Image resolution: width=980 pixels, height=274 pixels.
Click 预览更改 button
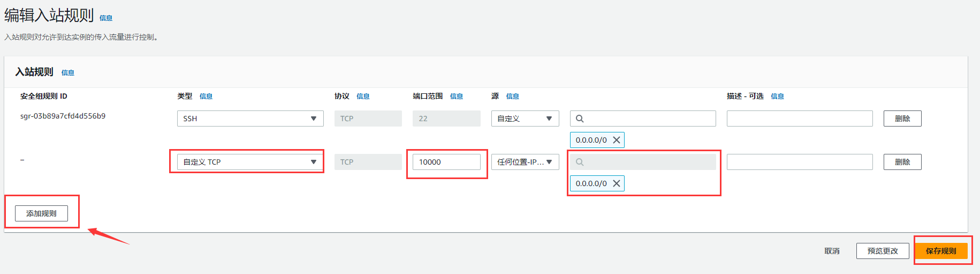883,251
